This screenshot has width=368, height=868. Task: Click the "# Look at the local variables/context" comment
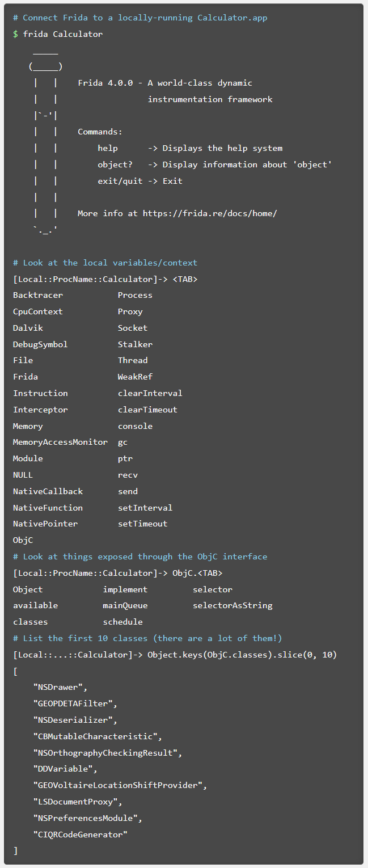click(105, 263)
